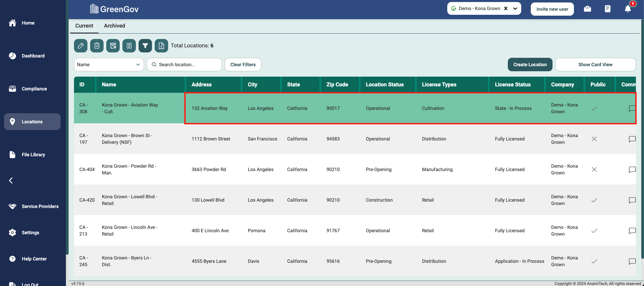The height and width of the screenshot is (286, 644).
Task: Open comment icon for Brown Street row
Action: click(632, 139)
